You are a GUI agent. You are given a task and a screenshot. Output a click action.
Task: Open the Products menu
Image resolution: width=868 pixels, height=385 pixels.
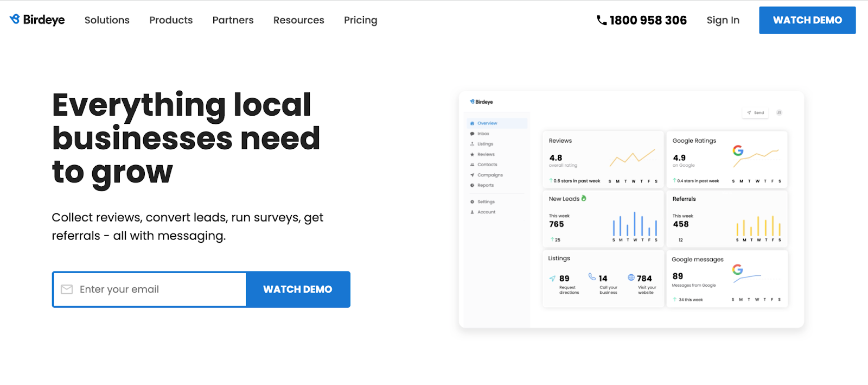[171, 20]
